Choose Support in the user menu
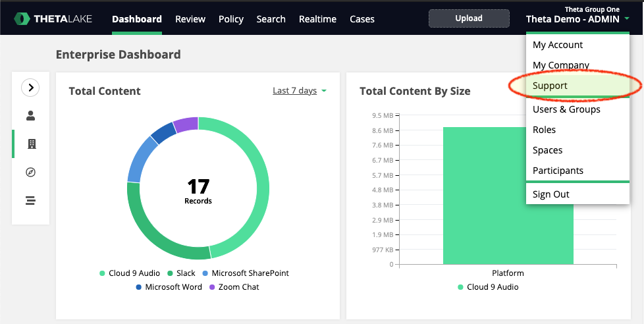The height and width of the screenshot is (324, 644). pyautogui.click(x=577, y=86)
